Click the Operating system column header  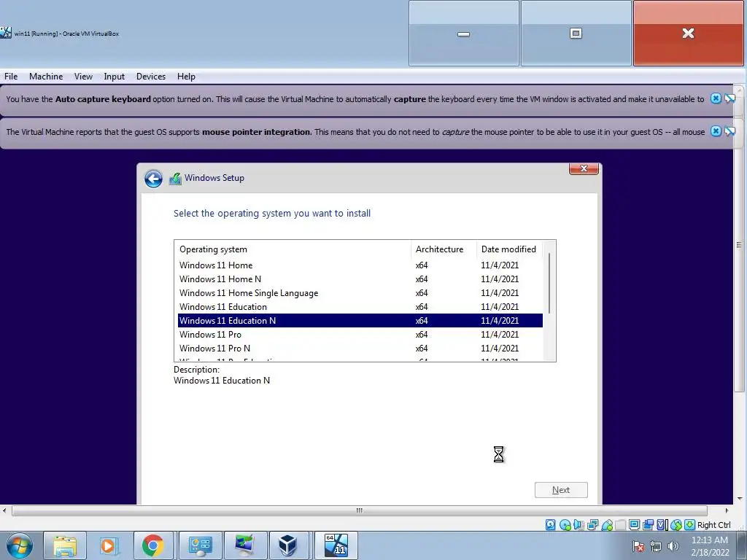[293, 249]
